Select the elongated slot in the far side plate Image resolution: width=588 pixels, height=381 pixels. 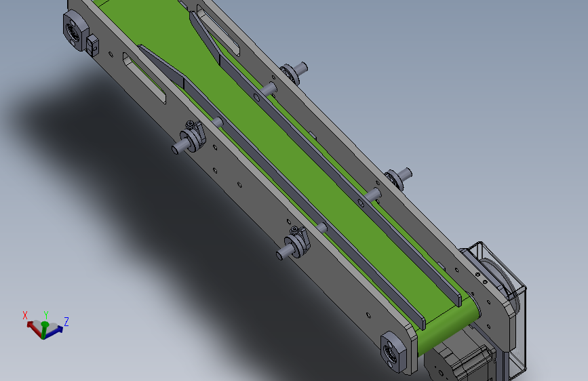tap(218, 32)
